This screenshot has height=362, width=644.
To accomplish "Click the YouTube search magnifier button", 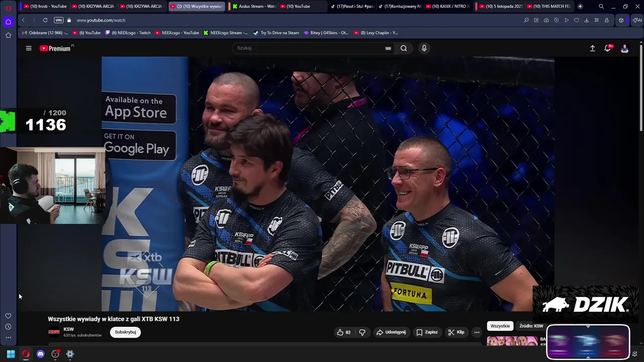I will pos(404,48).
